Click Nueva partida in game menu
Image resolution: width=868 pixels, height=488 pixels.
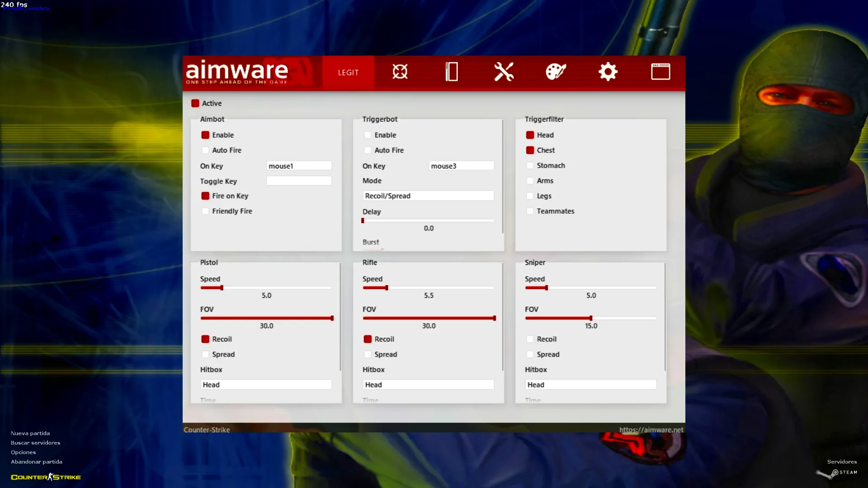coord(30,433)
